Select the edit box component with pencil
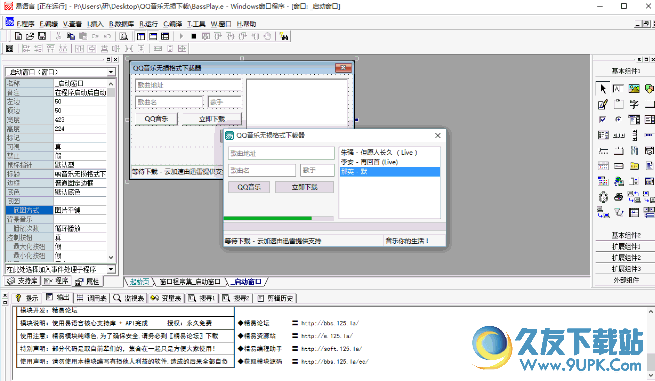Image resolution: width=655 pixels, height=381 pixels. [x=602, y=104]
